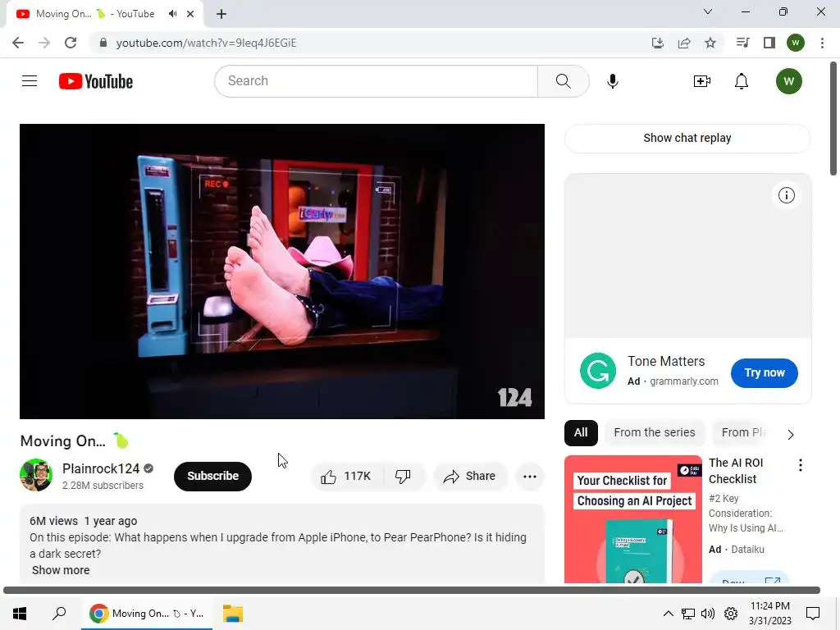Select the From Plainrock124 chip
The image size is (840, 630).
tap(743, 433)
